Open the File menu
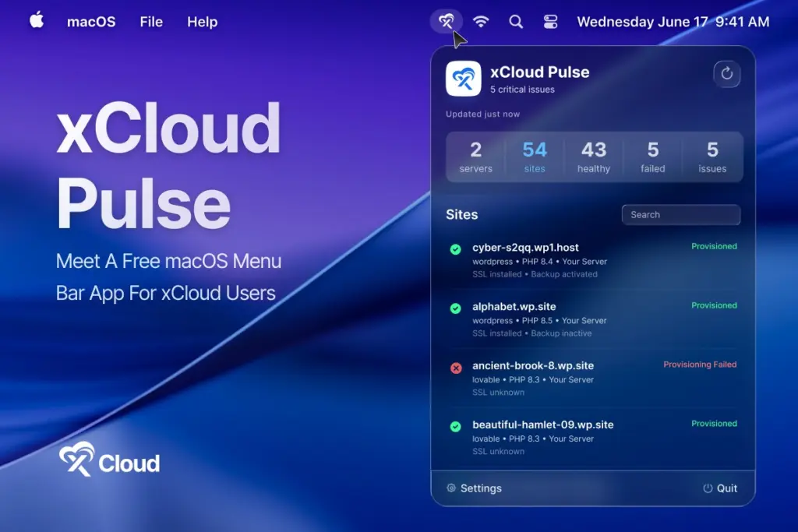Viewport: 798px width, 532px height. (x=151, y=22)
